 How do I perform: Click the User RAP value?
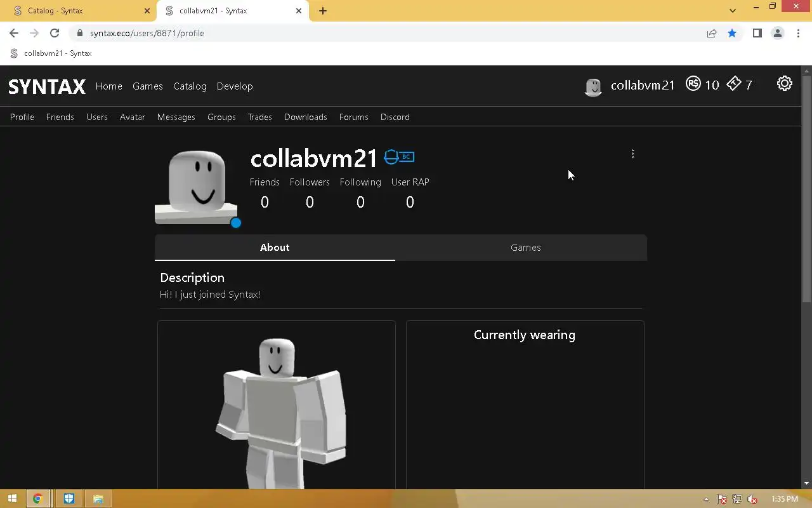[x=410, y=202]
